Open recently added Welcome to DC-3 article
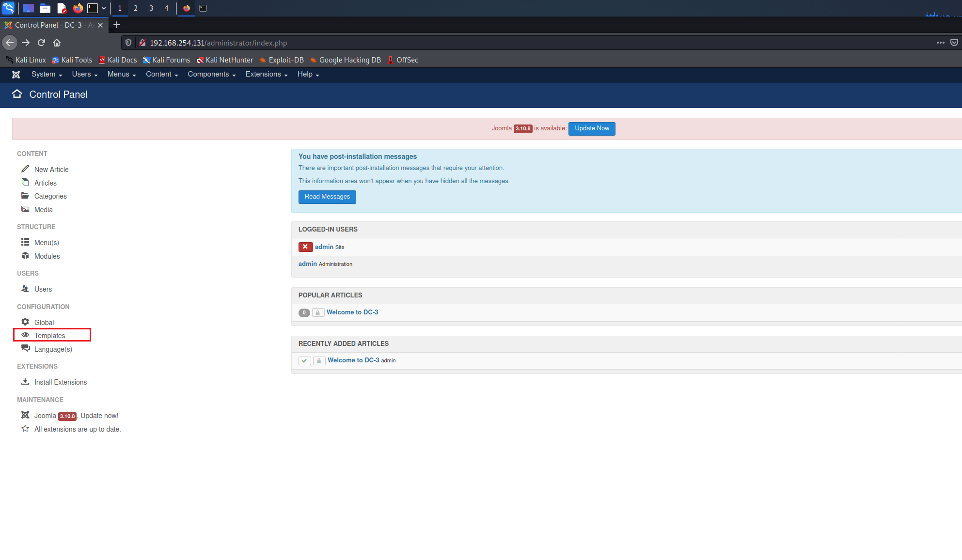 353,360
